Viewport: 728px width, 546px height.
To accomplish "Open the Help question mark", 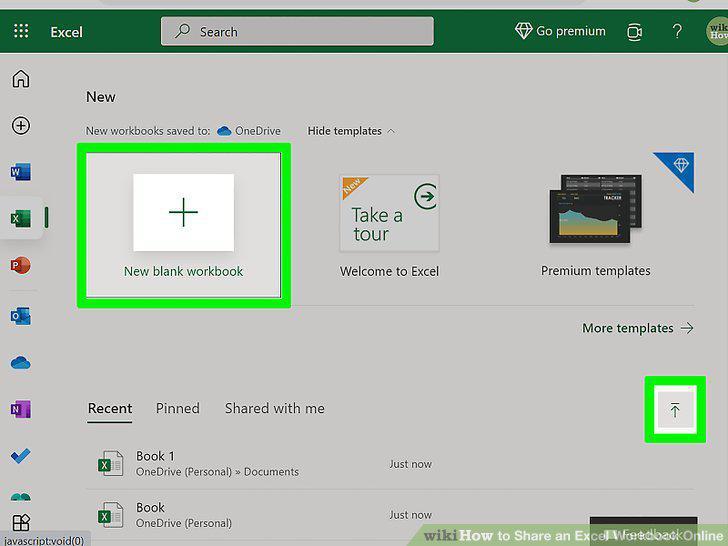I will pos(677,32).
